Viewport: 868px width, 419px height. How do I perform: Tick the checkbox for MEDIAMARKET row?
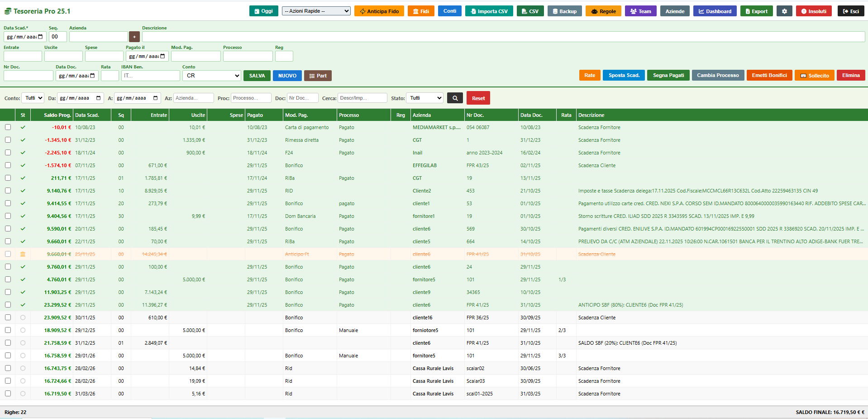(8, 127)
